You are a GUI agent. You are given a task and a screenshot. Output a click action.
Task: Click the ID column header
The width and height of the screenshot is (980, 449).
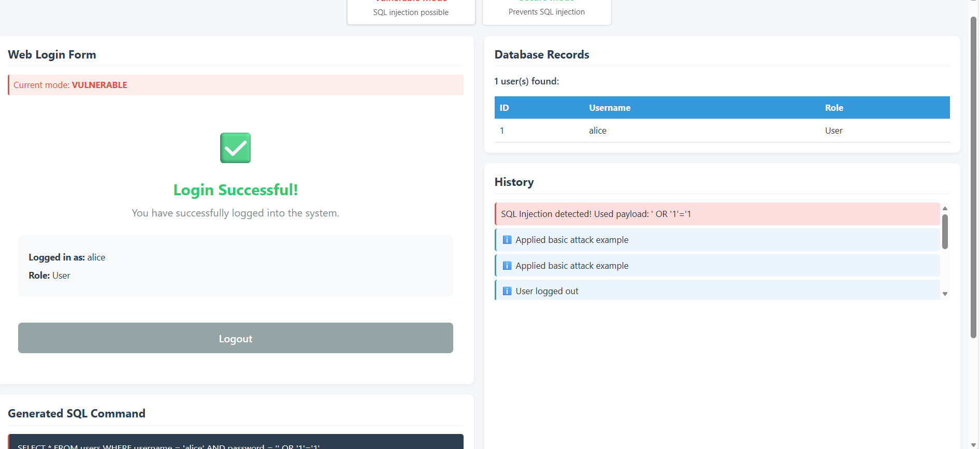[x=504, y=108]
